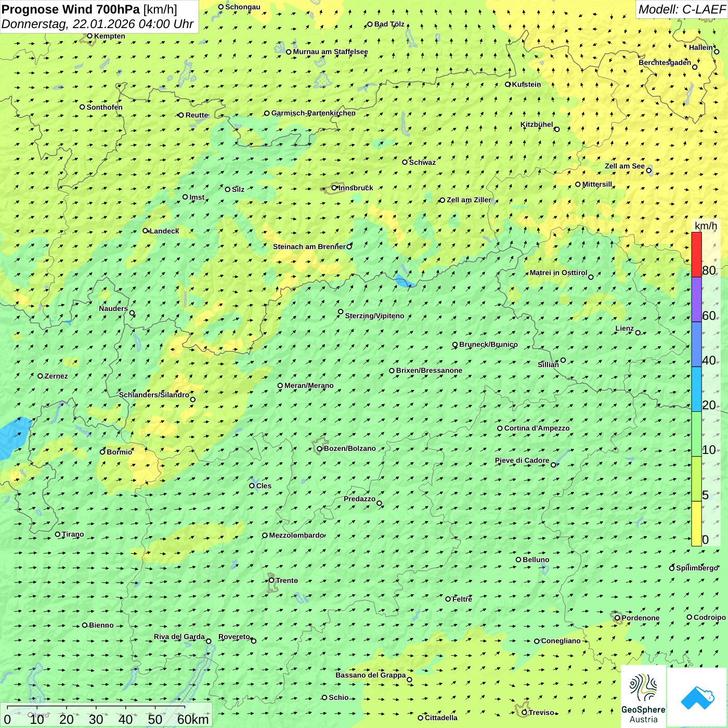Click the Landeck label
The image size is (728, 728).
pyautogui.click(x=164, y=231)
